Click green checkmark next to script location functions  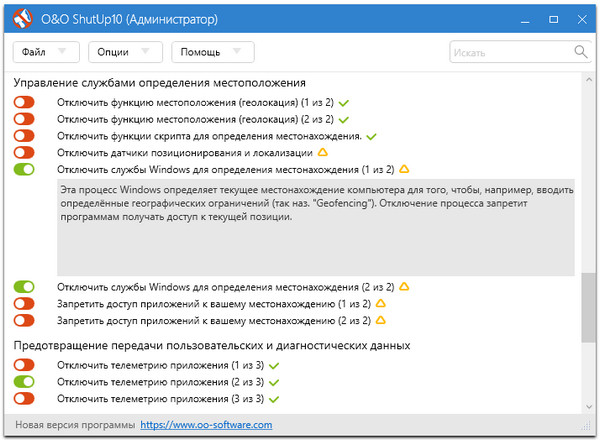(371, 136)
